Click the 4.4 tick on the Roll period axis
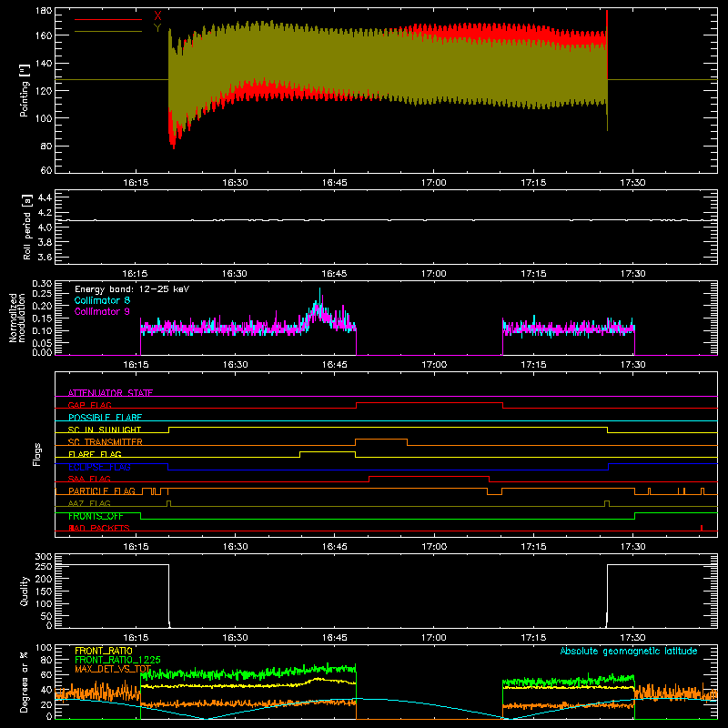This screenshot has height=728, width=728. click(x=45, y=197)
